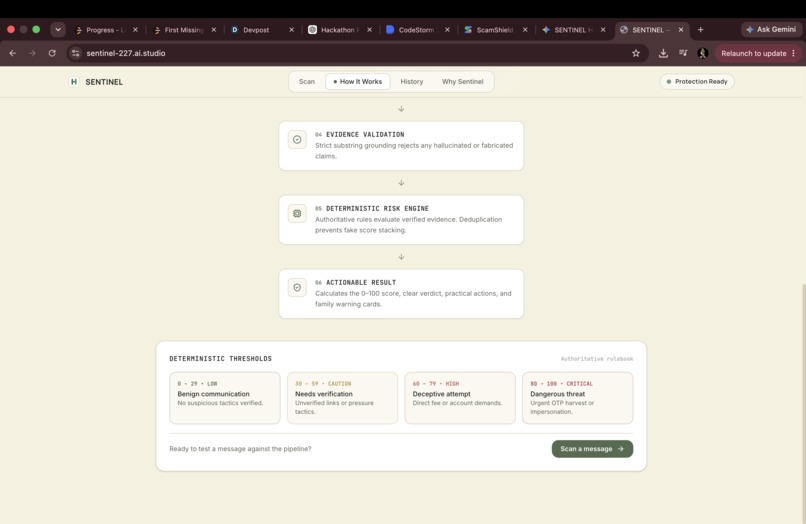806x524 pixels.
Task: Click the Deterministic Risk Engine chip icon
Action: pyautogui.click(x=297, y=213)
